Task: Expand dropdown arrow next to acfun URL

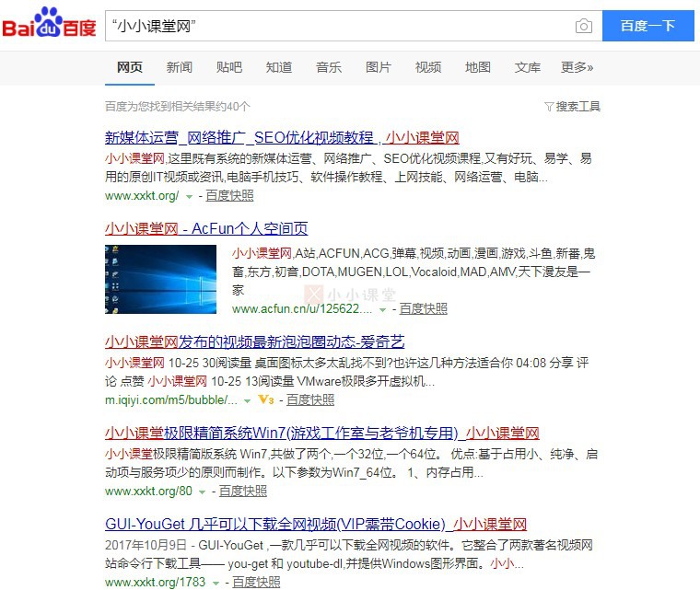Action: (x=382, y=310)
